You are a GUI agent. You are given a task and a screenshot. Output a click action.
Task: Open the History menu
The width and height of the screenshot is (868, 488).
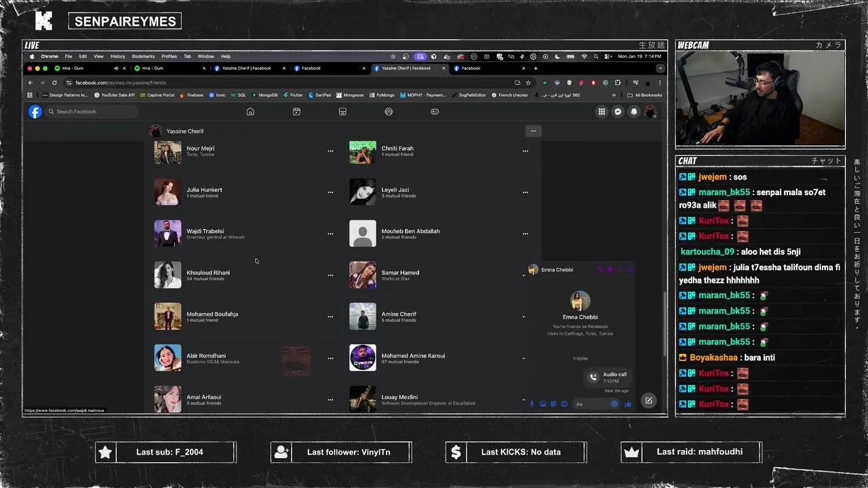(x=118, y=56)
